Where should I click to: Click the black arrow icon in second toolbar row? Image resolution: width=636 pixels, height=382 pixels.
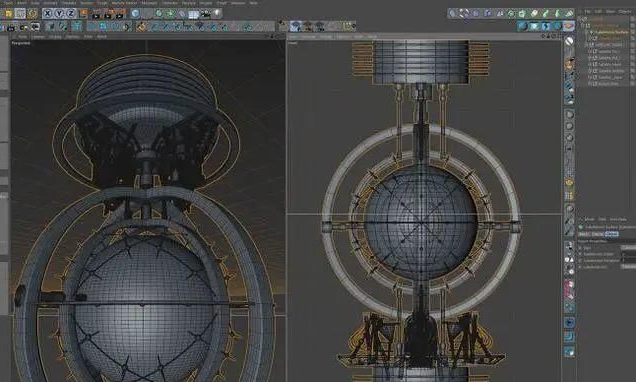128,27
